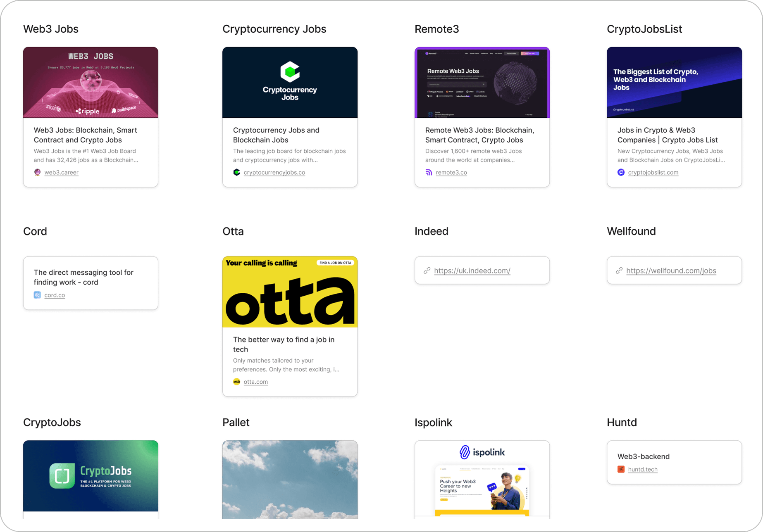This screenshot has height=532, width=763.
Task: Open the web3.career link
Action: (x=61, y=172)
